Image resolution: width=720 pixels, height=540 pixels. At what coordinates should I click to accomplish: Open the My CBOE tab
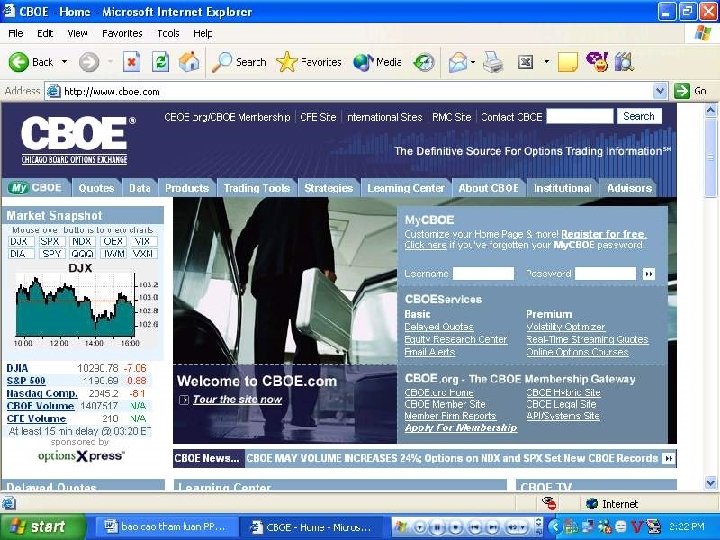[x=36, y=188]
